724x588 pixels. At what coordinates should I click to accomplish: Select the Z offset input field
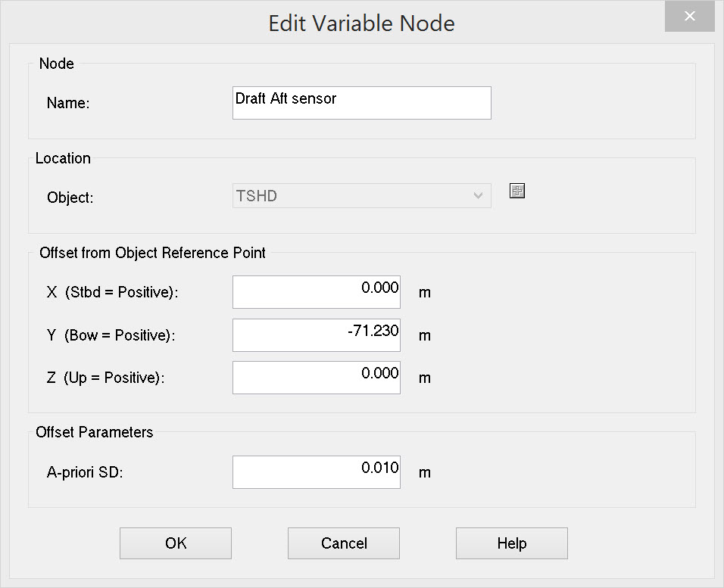(x=316, y=378)
